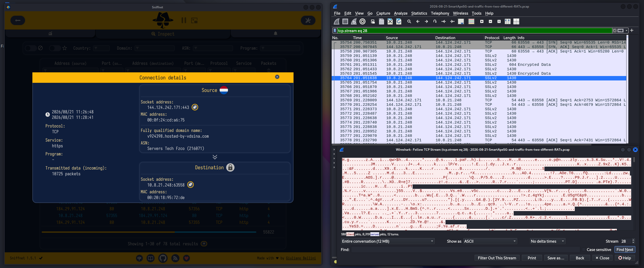Image resolution: width=644 pixels, height=268 pixels.
Task: Toggle auto scroll during live capture
Action: (x=461, y=22)
